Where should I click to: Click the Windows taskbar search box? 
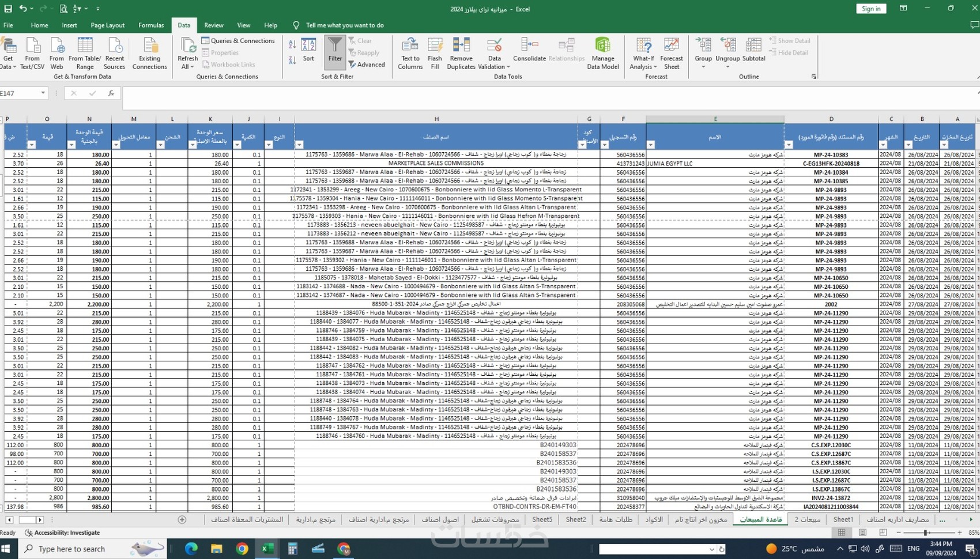pos(92,549)
